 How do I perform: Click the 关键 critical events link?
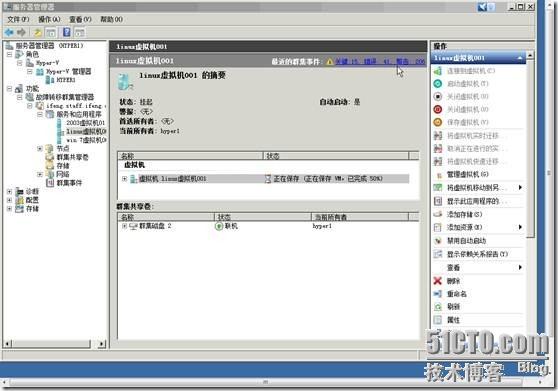pos(347,62)
